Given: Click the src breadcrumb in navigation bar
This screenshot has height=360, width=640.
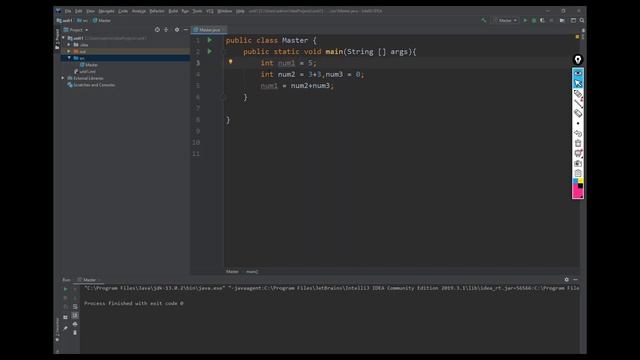Looking at the screenshot, I should click(x=82, y=20).
